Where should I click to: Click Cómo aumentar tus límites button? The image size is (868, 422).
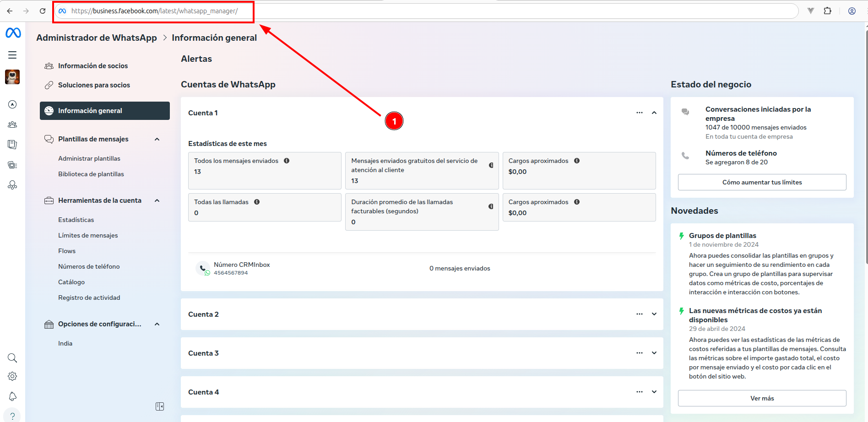[762, 182]
